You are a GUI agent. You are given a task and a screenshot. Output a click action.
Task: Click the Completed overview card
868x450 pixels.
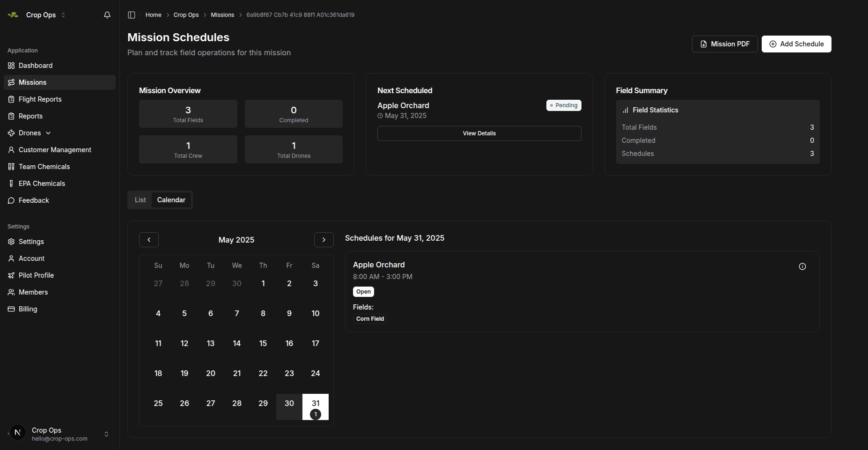point(294,114)
